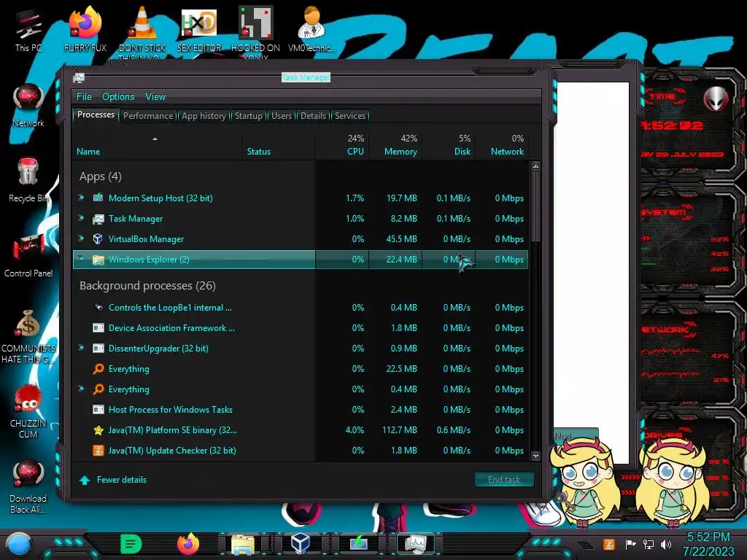Open the VLC cone desktop shortcut

tap(142, 29)
